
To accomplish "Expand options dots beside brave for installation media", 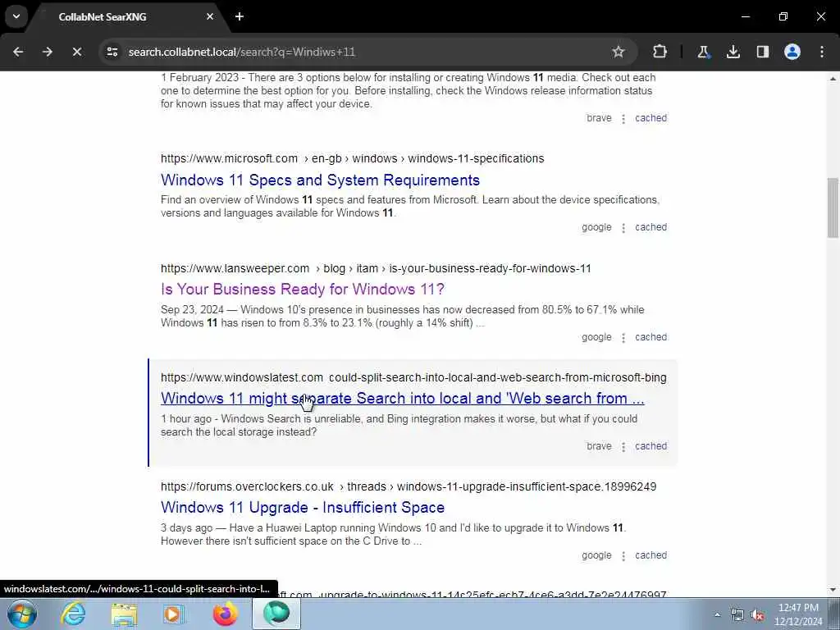I will pos(623,119).
